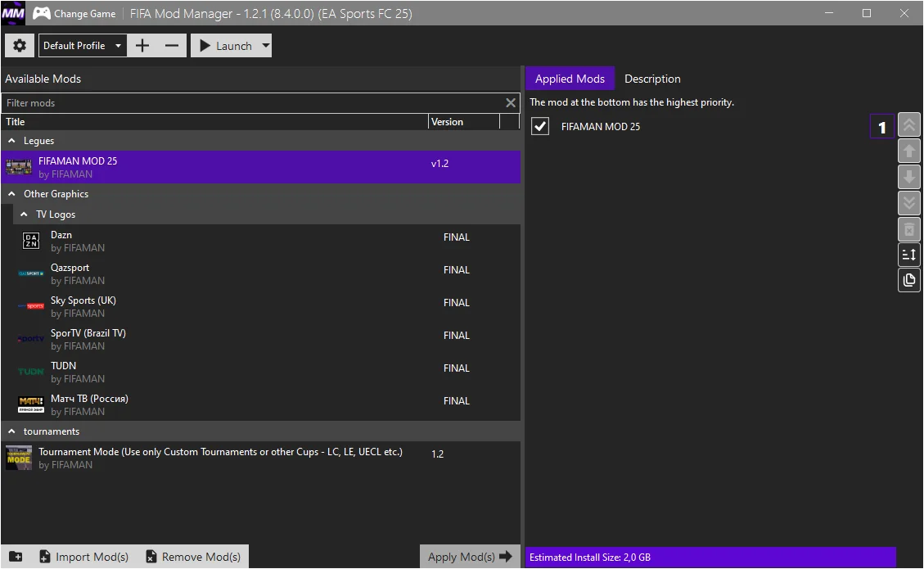924x569 pixels.
Task: Click the Матч ТВ logo icon
Action: [30, 404]
